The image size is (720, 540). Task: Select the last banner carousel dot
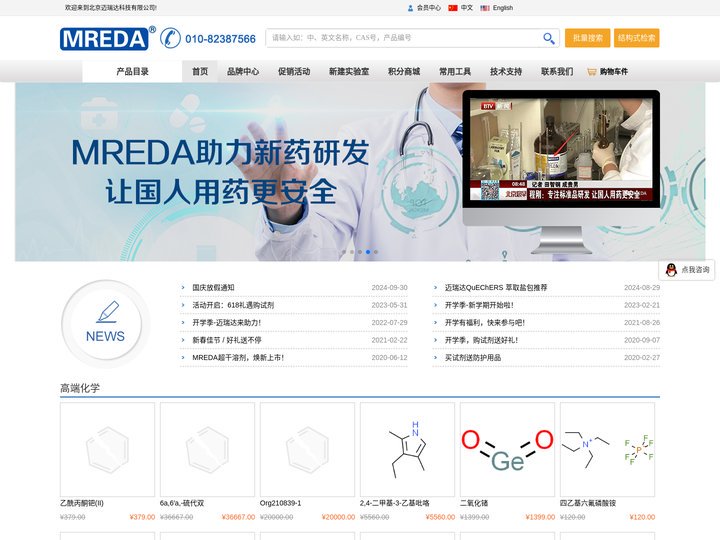[x=376, y=252]
